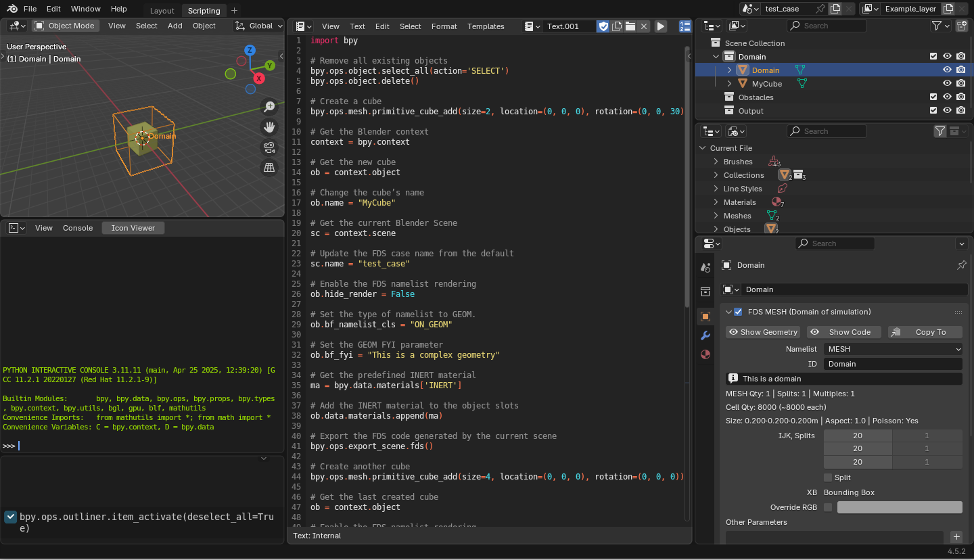Click the green Y axis gizmo
The width and height of the screenshot is (974, 560).
point(270,66)
